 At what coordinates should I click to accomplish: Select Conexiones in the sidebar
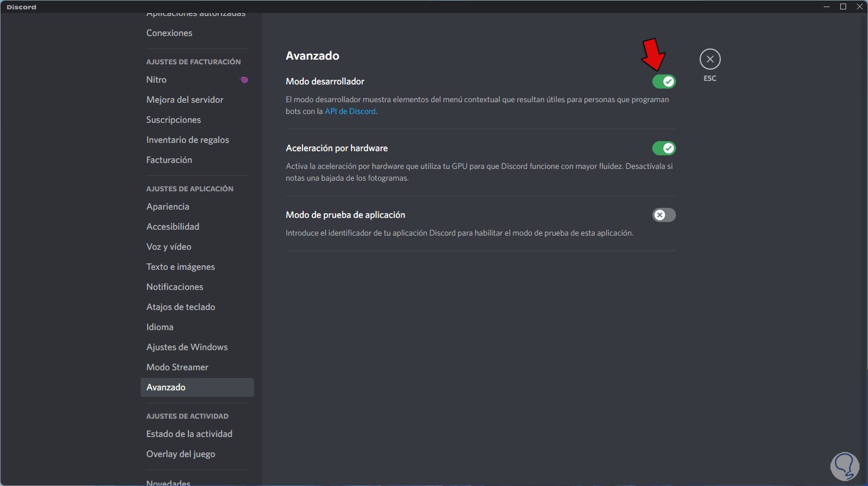[x=170, y=33]
